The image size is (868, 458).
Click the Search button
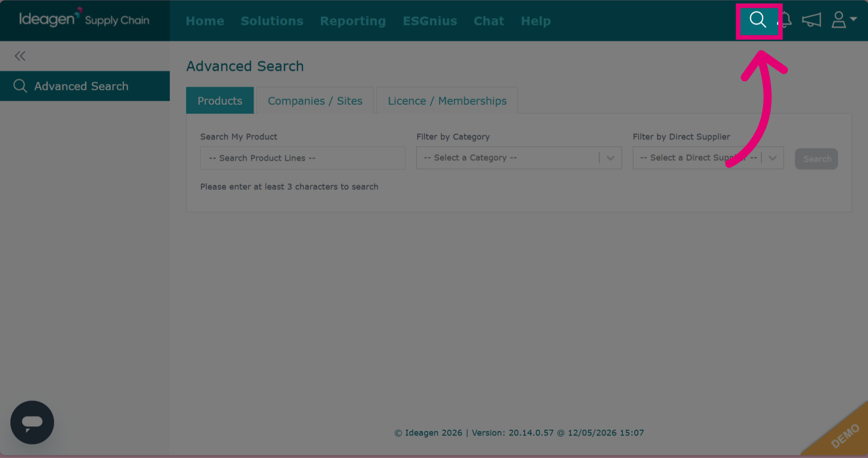tap(816, 159)
